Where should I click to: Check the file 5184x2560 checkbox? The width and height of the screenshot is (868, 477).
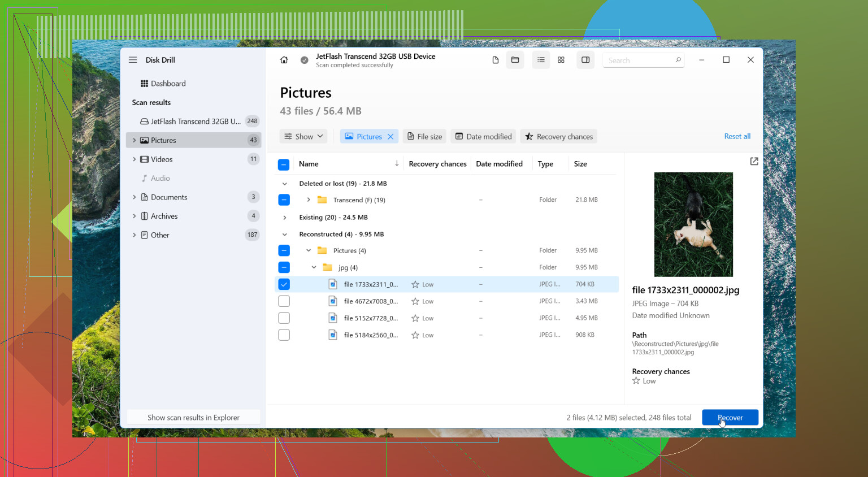coord(284,335)
